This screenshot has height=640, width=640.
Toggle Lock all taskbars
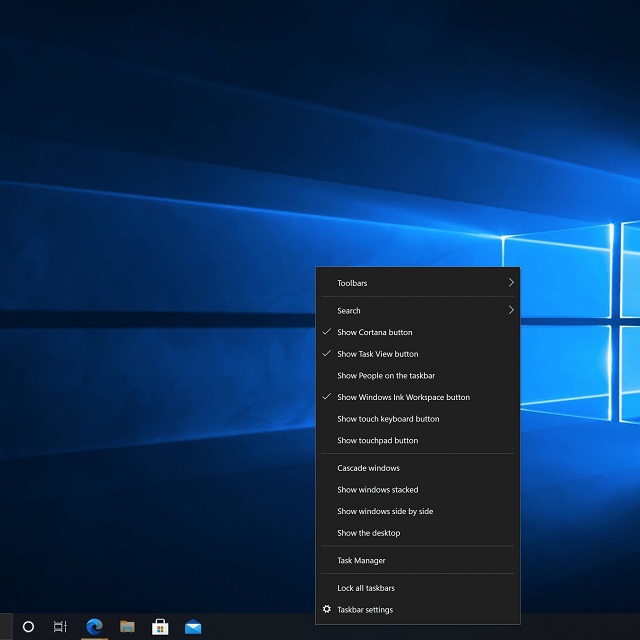418,588
